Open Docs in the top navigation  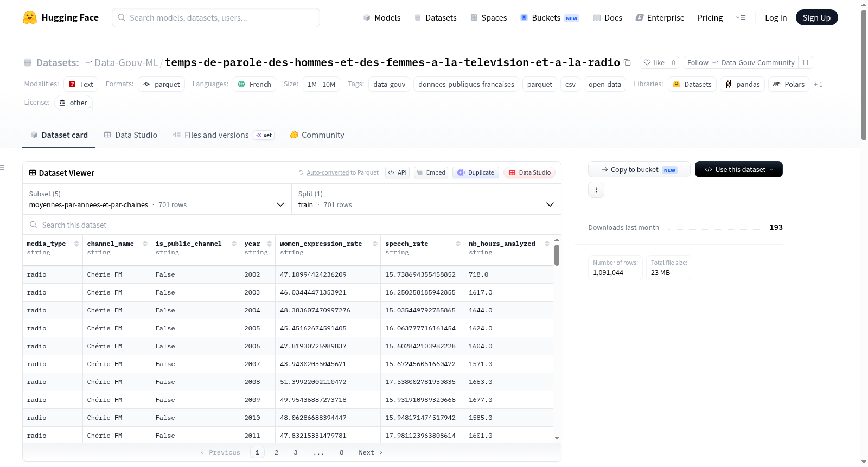[607, 17]
